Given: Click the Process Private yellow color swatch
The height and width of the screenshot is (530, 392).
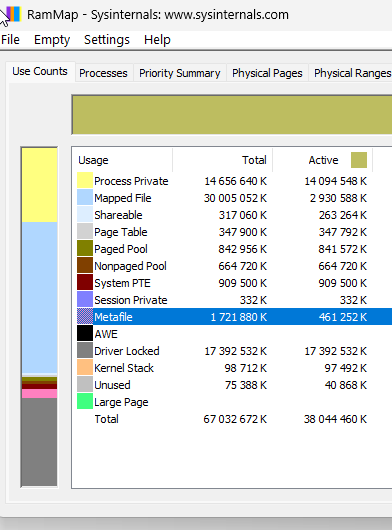Looking at the screenshot, I should click(x=85, y=180).
